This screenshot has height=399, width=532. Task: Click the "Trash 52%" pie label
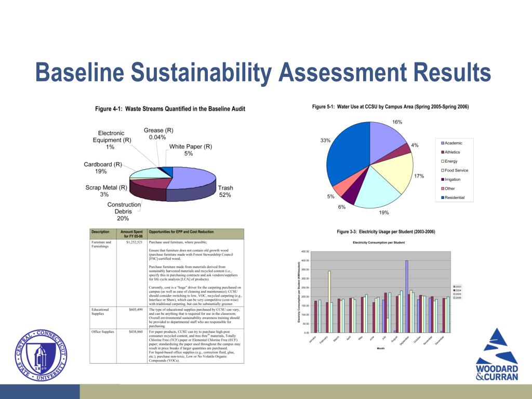pyautogui.click(x=225, y=191)
